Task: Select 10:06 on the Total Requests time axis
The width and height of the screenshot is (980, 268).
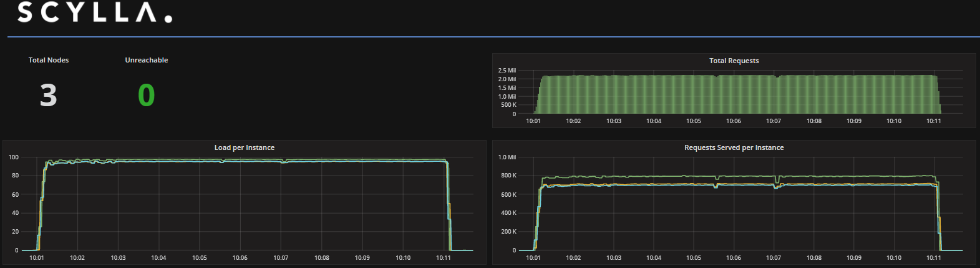Action: pyautogui.click(x=734, y=121)
